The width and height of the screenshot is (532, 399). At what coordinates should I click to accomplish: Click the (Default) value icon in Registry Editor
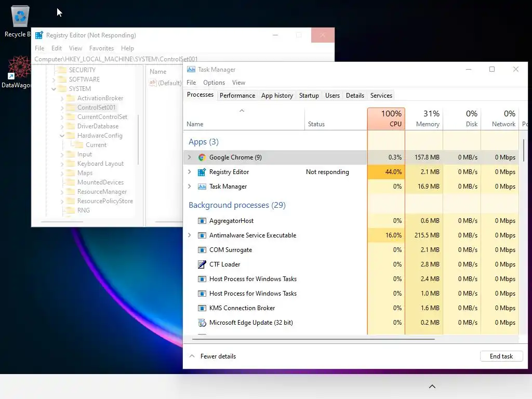click(x=153, y=83)
